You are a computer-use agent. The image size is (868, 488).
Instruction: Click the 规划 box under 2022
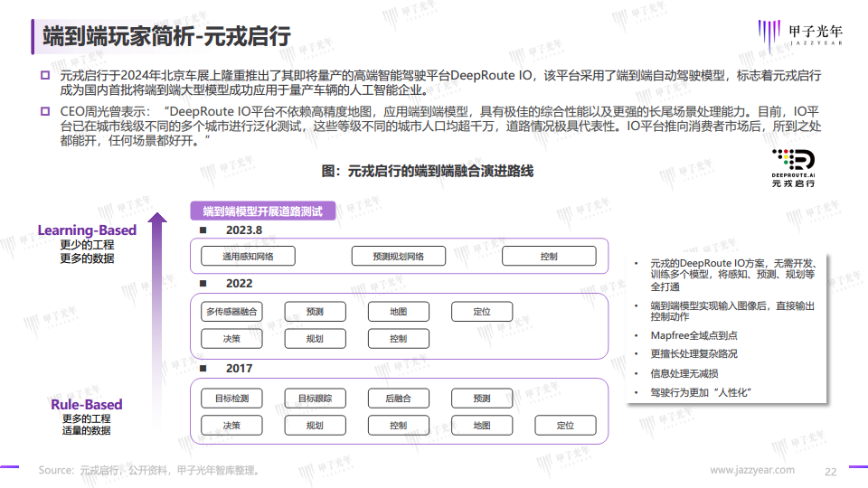tap(315, 339)
